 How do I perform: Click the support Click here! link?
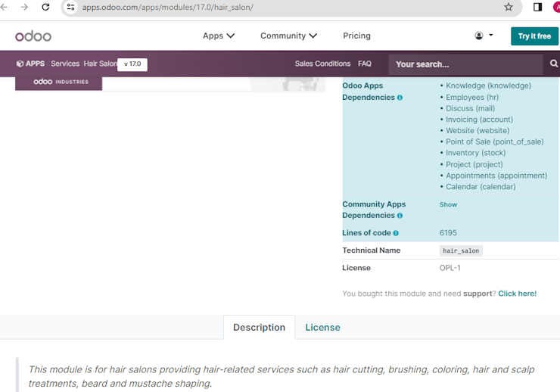tap(517, 294)
